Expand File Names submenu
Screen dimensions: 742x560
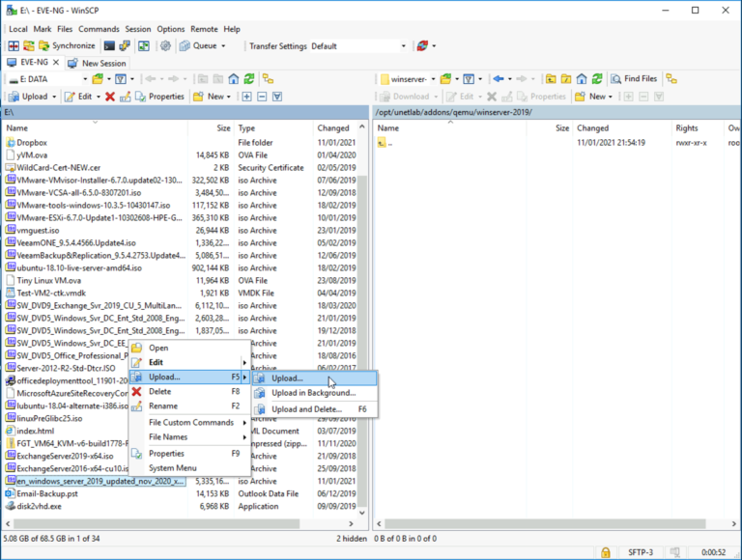pos(189,437)
